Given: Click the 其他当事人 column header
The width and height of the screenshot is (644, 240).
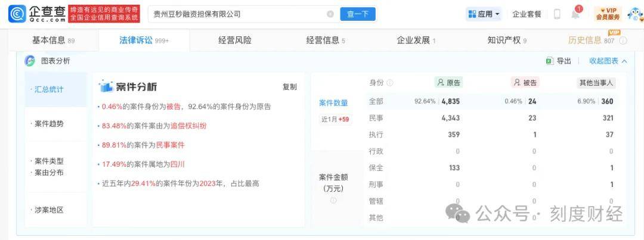Looking at the screenshot, I should pyautogui.click(x=596, y=83).
